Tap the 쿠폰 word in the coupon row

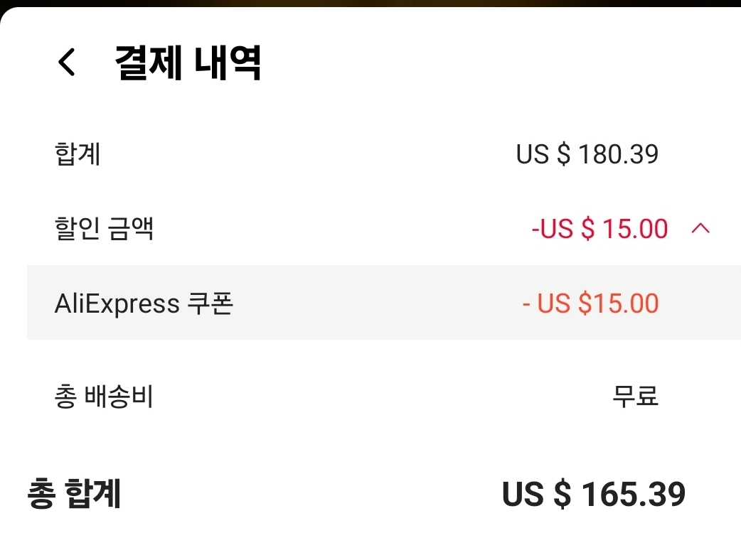210,304
